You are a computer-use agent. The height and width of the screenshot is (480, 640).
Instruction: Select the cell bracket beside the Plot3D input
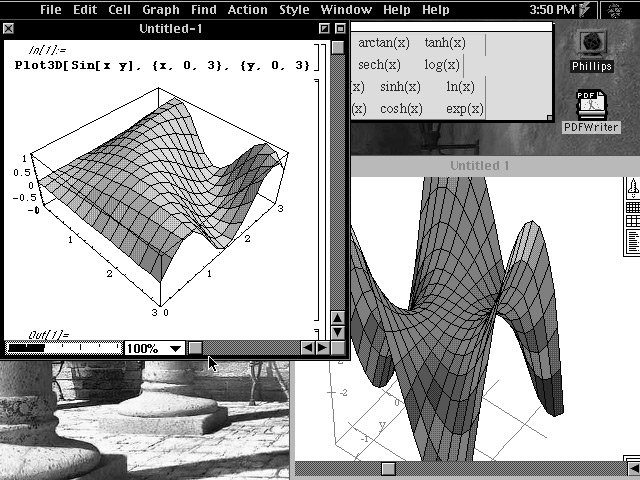(317, 57)
